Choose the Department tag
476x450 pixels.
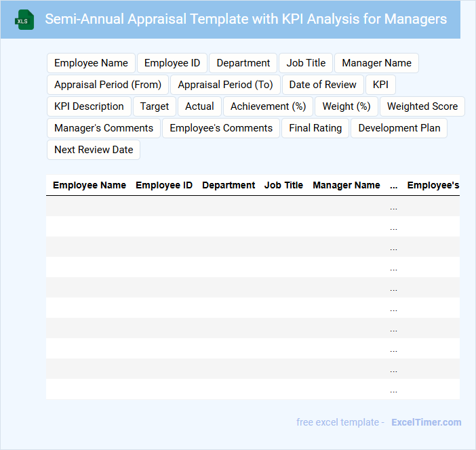click(243, 63)
